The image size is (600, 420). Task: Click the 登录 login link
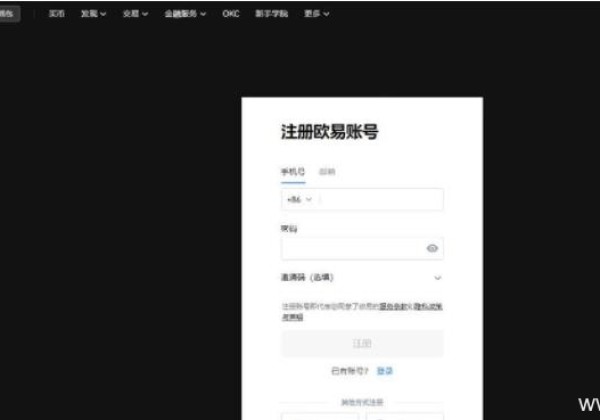click(x=385, y=371)
